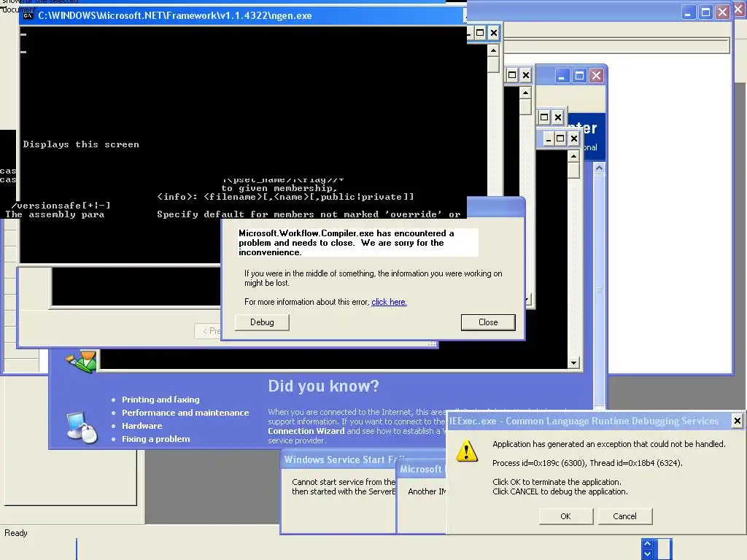The image size is (747, 560).
Task: Maximize the blue Help Center window
Action: click(579, 76)
